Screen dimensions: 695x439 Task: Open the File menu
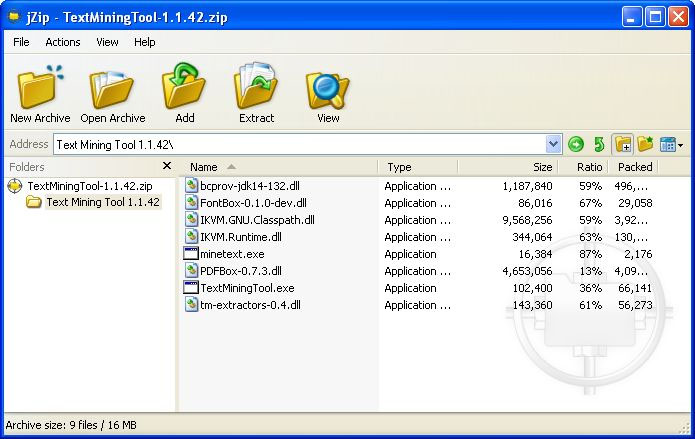pyautogui.click(x=21, y=42)
